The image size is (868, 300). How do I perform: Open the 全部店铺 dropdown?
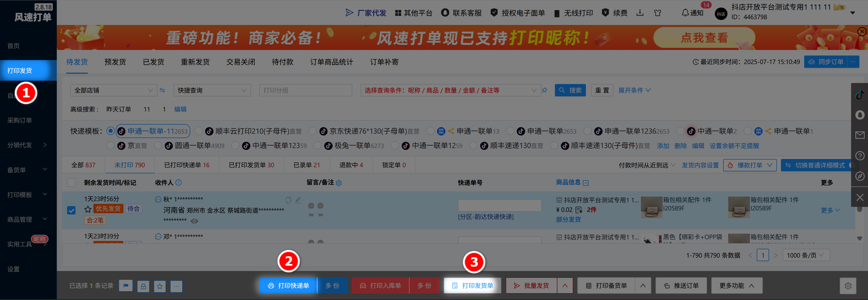tap(114, 90)
